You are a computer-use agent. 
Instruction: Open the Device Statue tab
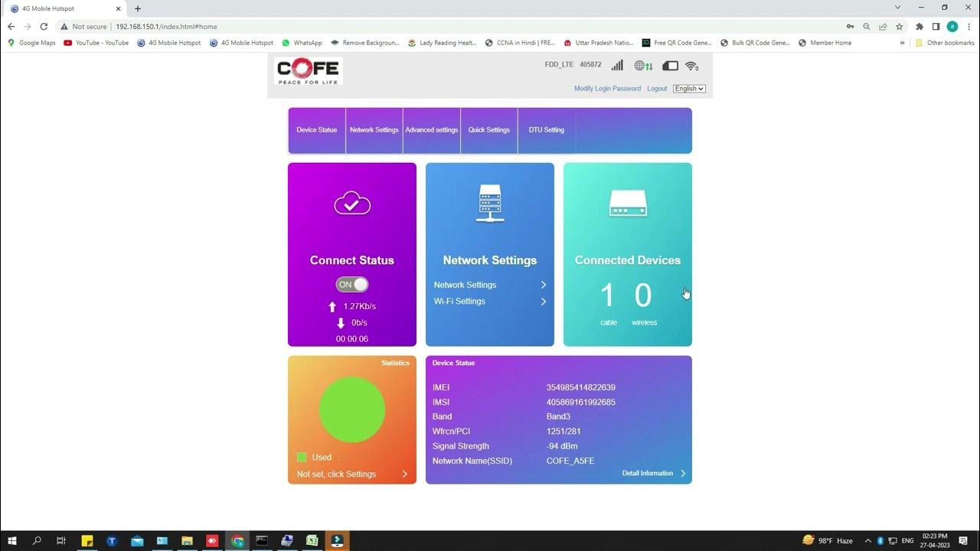[x=317, y=130]
